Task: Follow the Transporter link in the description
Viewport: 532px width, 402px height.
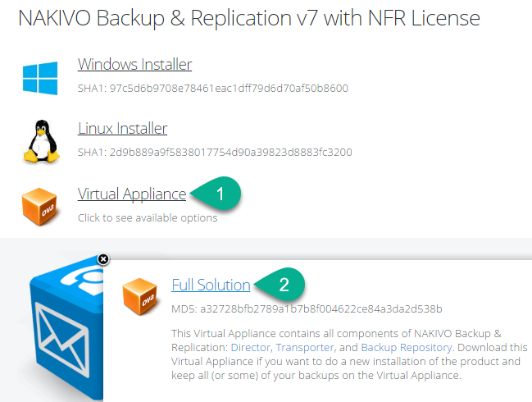Action: (x=305, y=347)
